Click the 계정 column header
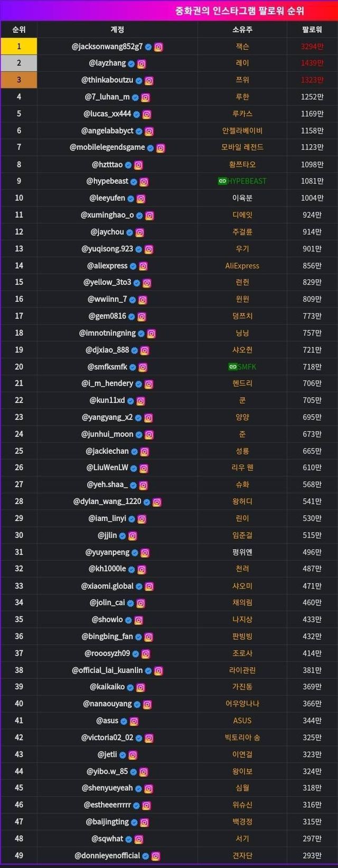Screen dimensions: 338x868 click(117, 30)
